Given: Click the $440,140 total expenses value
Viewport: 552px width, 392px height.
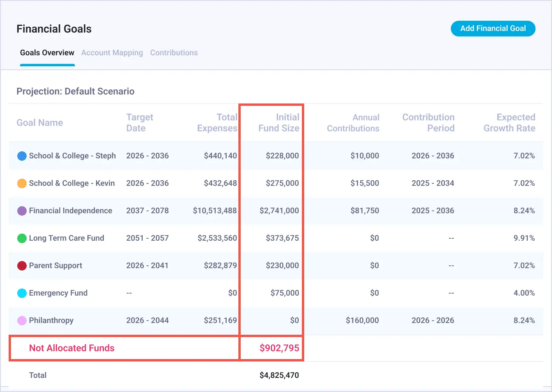Looking at the screenshot, I should click(x=220, y=156).
